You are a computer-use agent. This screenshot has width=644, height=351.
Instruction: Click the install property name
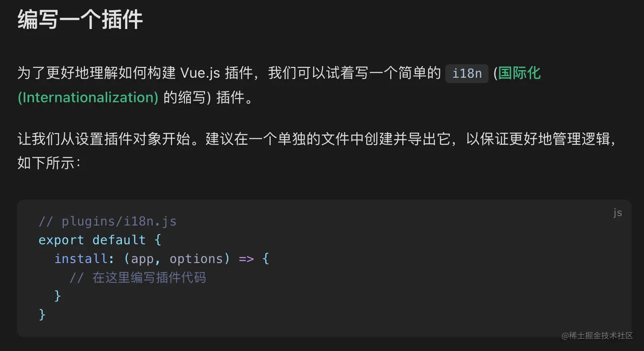coord(81,259)
